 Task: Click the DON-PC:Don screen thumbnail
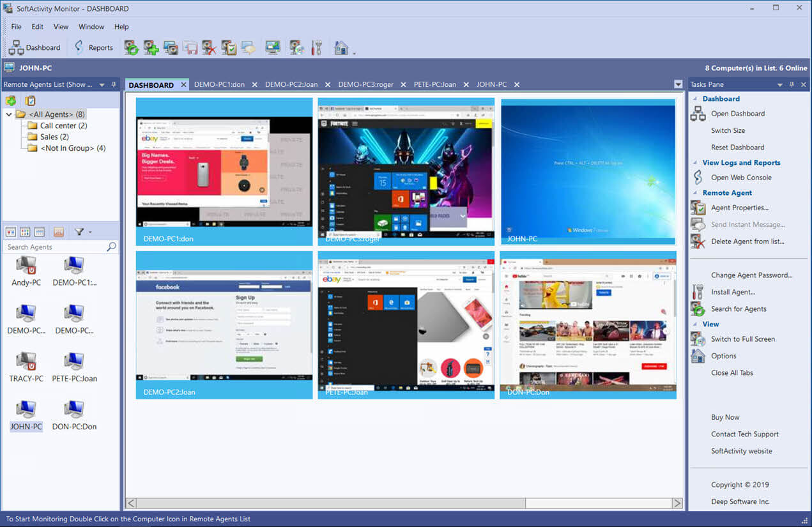[x=588, y=325]
